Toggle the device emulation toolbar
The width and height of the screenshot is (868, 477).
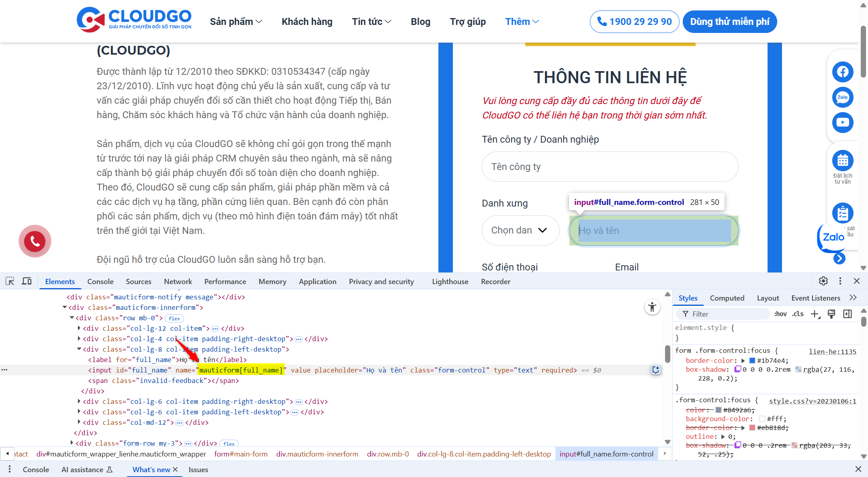tap(26, 281)
